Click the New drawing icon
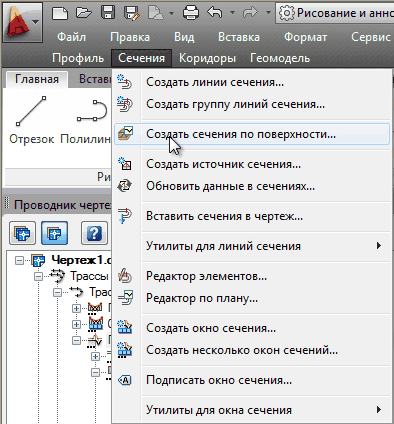394x424 pixels. pyautogui.click(x=60, y=13)
